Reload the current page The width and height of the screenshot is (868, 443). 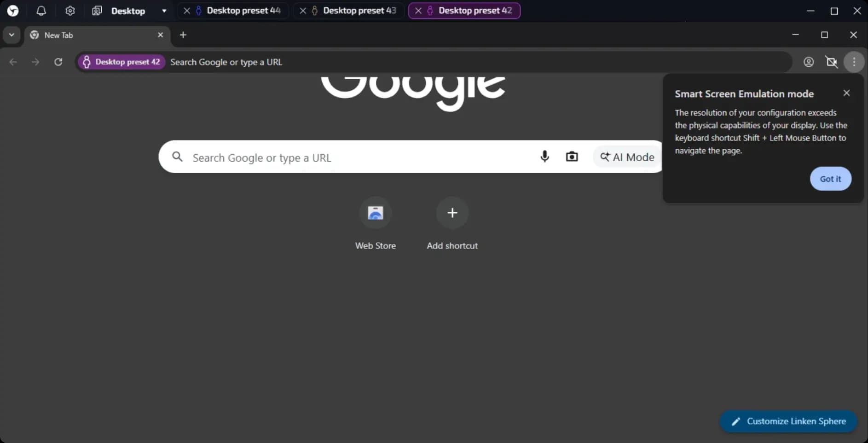(x=58, y=62)
